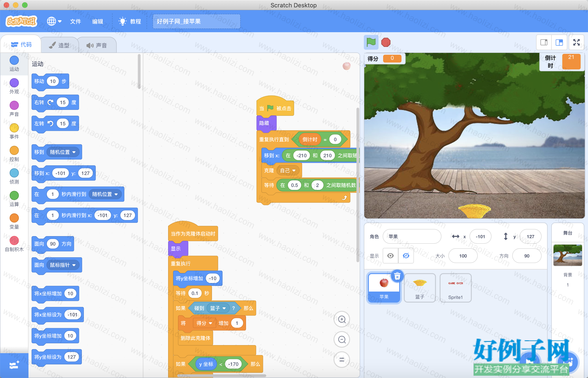Open 得分 variable dropdown in script
588x378 pixels.
204,323
